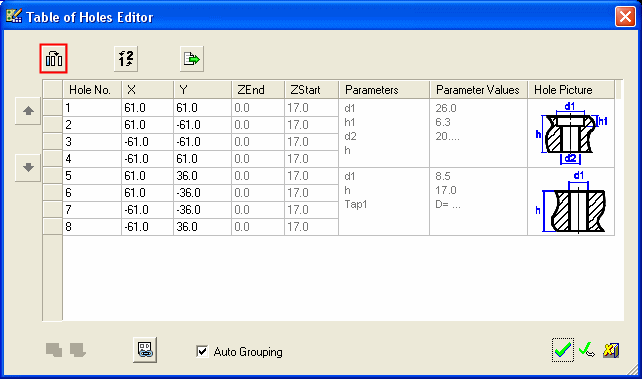Click Hole No. cell 7
The height and width of the screenshot is (379, 642).
(92, 210)
